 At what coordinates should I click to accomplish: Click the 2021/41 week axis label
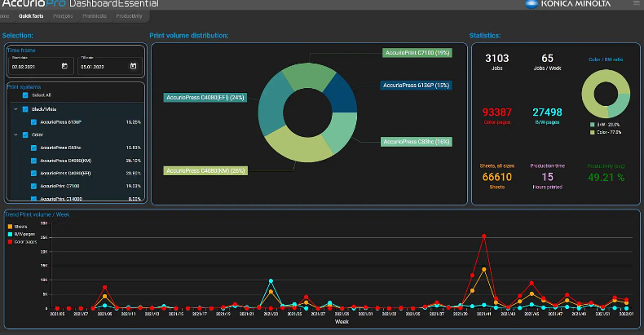point(484,314)
